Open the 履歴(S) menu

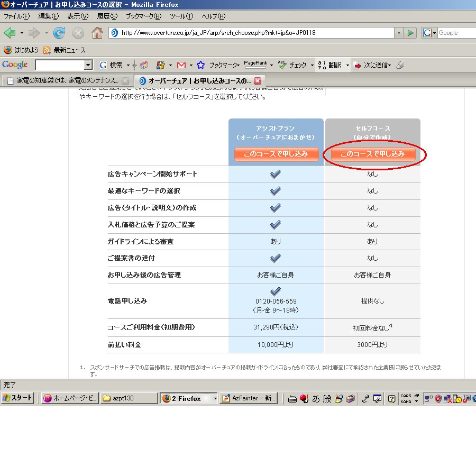pos(107,16)
